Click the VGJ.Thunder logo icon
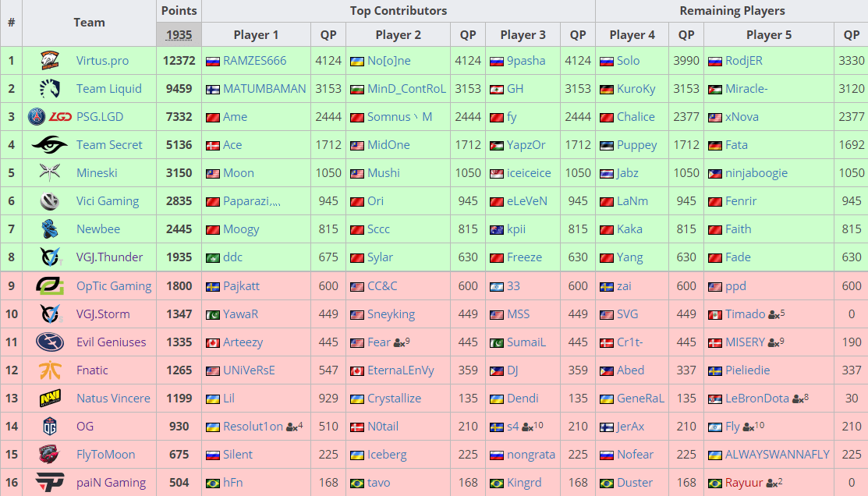The width and height of the screenshot is (868, 496). click(x=50, y=257)
